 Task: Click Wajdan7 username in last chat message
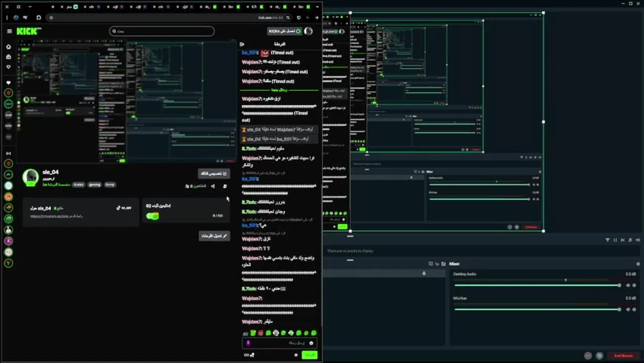pos(251,322)
